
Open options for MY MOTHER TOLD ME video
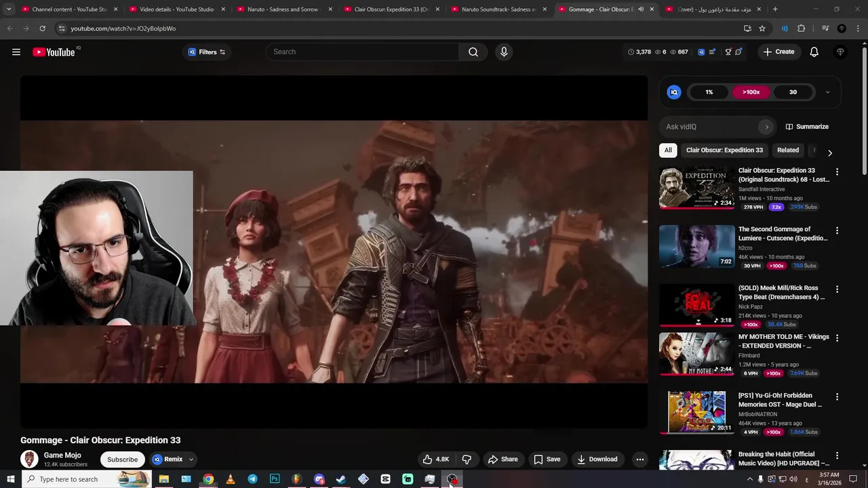coord(837,338)
